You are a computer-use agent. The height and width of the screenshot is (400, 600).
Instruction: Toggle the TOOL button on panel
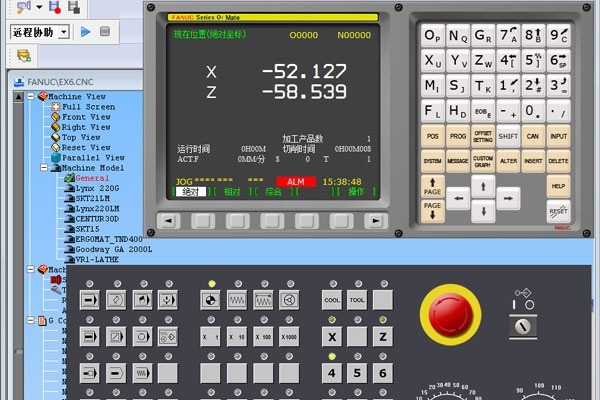pyautogui.click(x=357, y=300)
